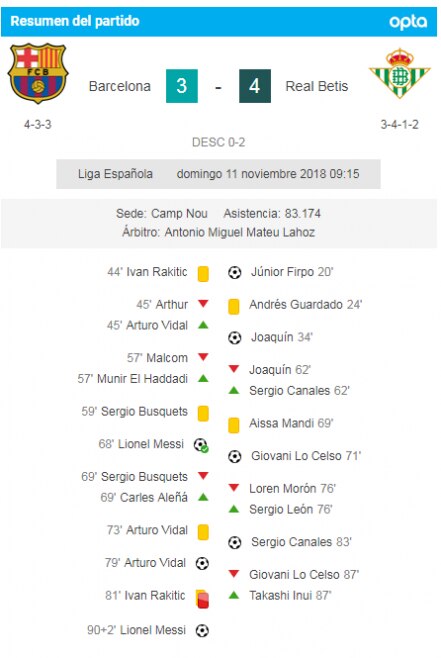Click Lionel Messi's 68' penalty goal icon
This screenshot has width=441, height=658.
pyautogui.click(x=201, y=445)
